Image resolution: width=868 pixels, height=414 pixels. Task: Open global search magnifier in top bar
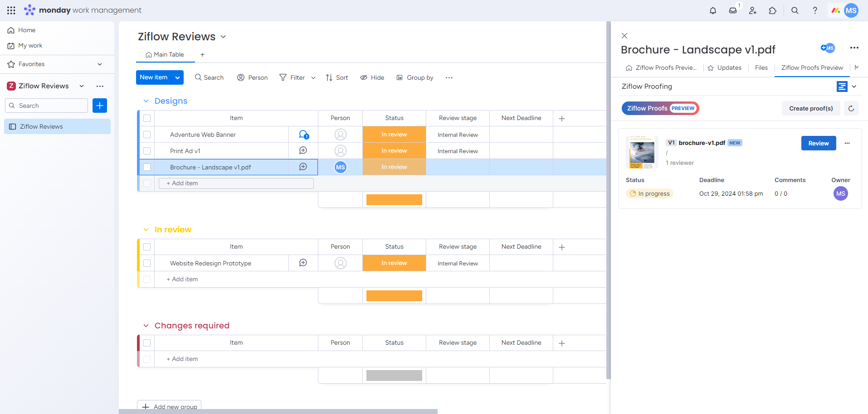click(x=795, y=10)
